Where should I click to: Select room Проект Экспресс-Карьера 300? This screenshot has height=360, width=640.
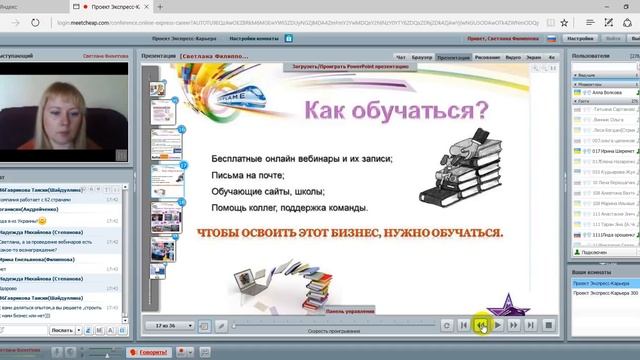click(606, 293)
